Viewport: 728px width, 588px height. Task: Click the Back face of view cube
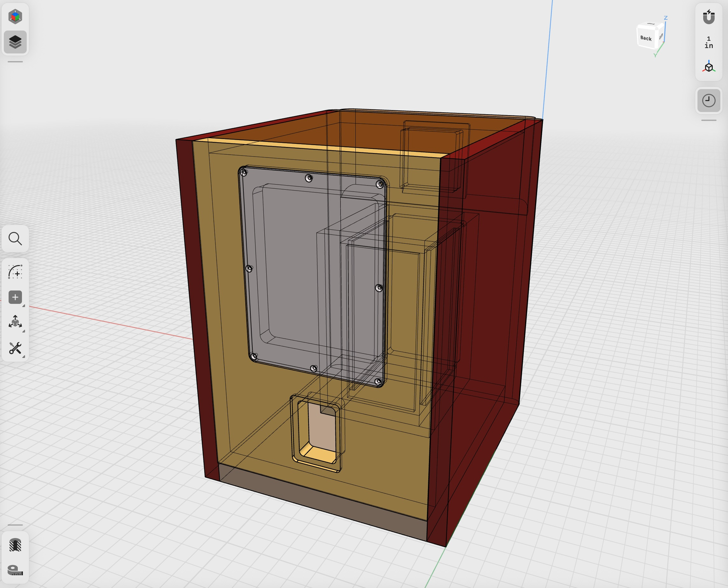tap(647, 38)
